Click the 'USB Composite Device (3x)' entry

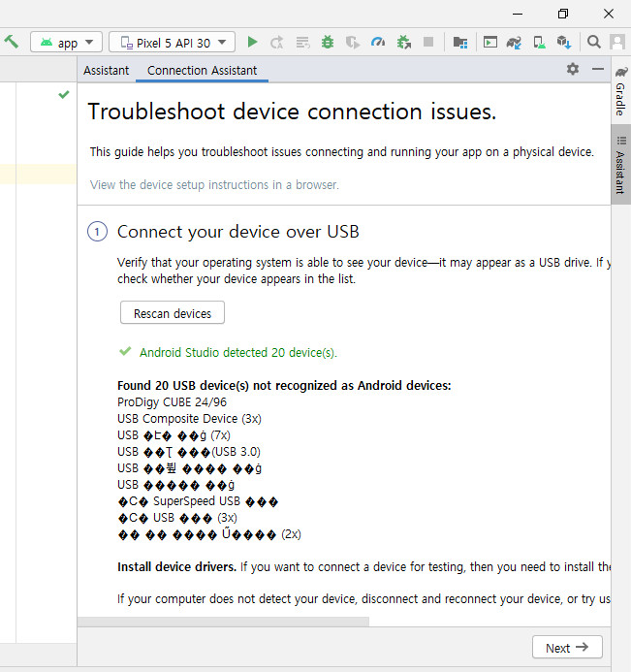click(x=189, y=419)
